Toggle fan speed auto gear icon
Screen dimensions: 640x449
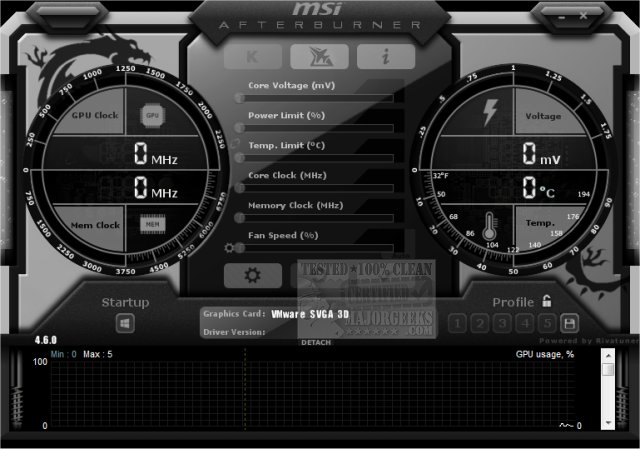click(229, 248)
